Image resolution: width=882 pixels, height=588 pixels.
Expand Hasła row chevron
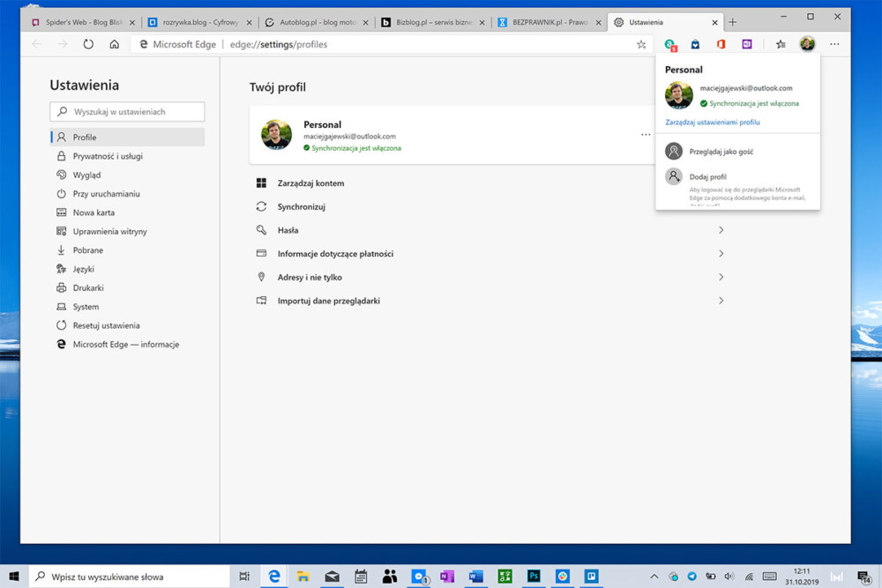721,230
